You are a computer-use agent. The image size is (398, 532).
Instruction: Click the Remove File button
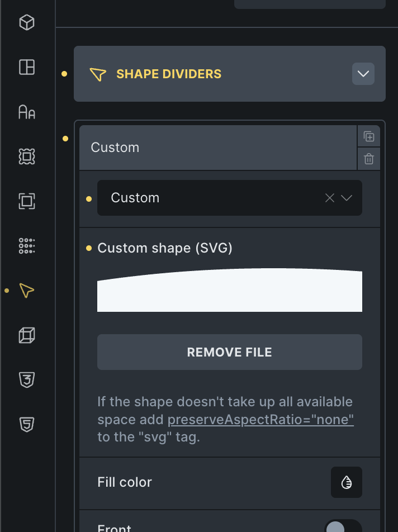click(229, 352)
